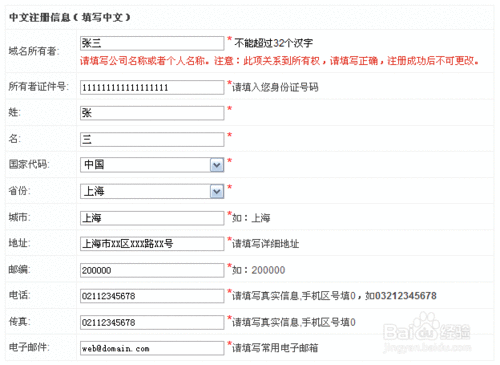Click the 邮编 input field with 200000
The width and height of the screenshot is (500, 365).
(152, 270)
